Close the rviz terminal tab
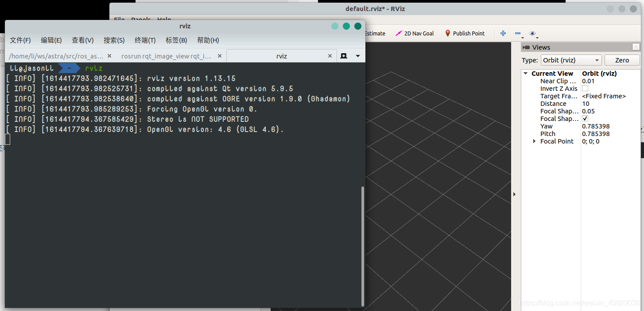The height and width of the screenshot is (311, 644). [x=330, y=56]
